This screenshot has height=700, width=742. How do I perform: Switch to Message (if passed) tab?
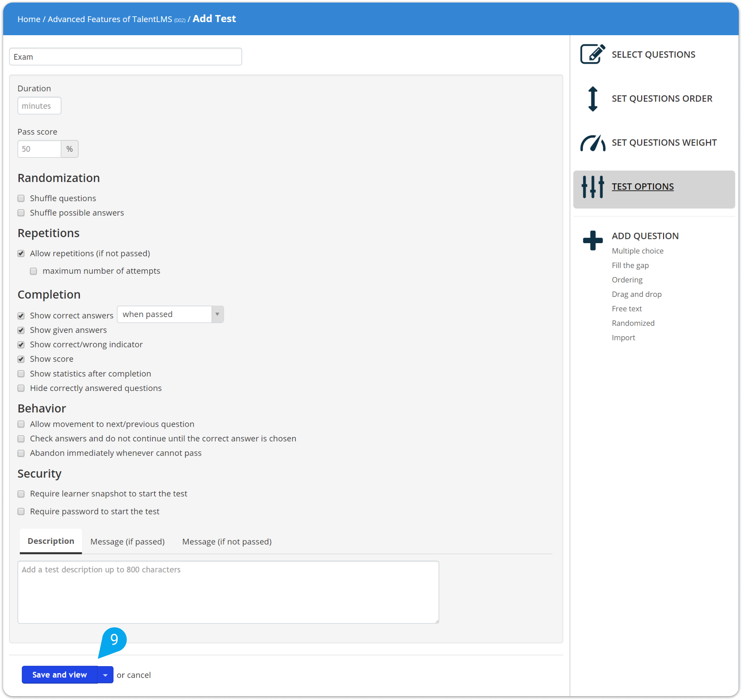tap(127, 542)
